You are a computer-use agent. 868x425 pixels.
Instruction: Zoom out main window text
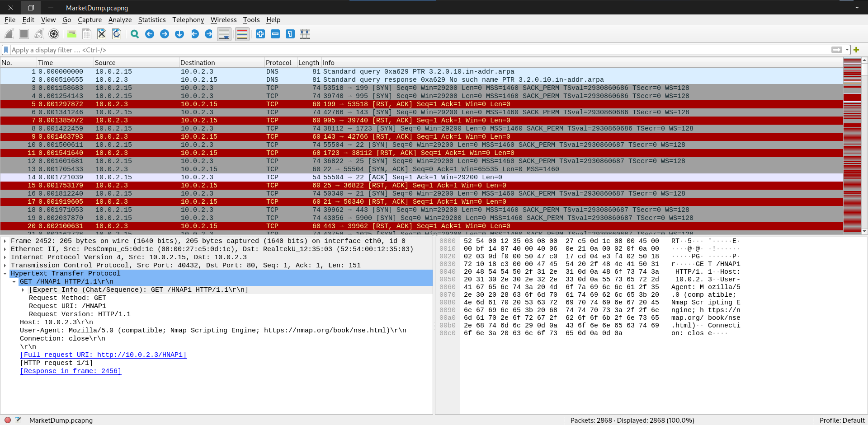tap(275, 34)
